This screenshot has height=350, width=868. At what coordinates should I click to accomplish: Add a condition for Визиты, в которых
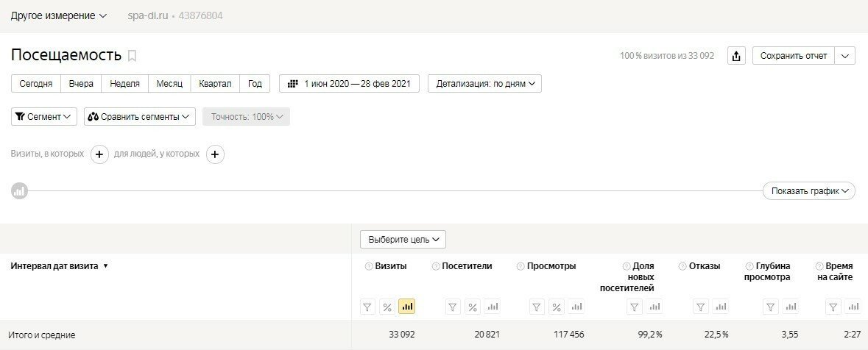[x=100, y=154]
